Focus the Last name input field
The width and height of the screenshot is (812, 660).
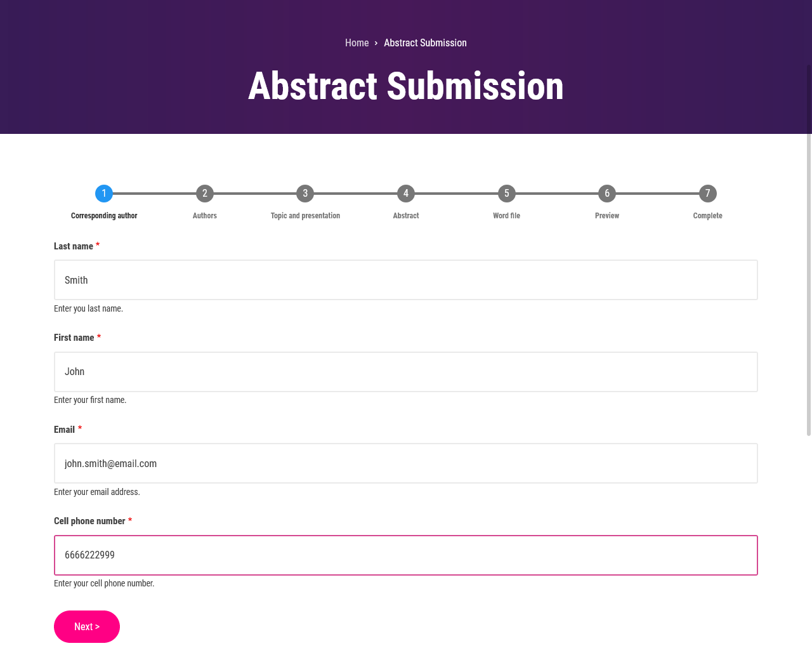tap(406, 280)
